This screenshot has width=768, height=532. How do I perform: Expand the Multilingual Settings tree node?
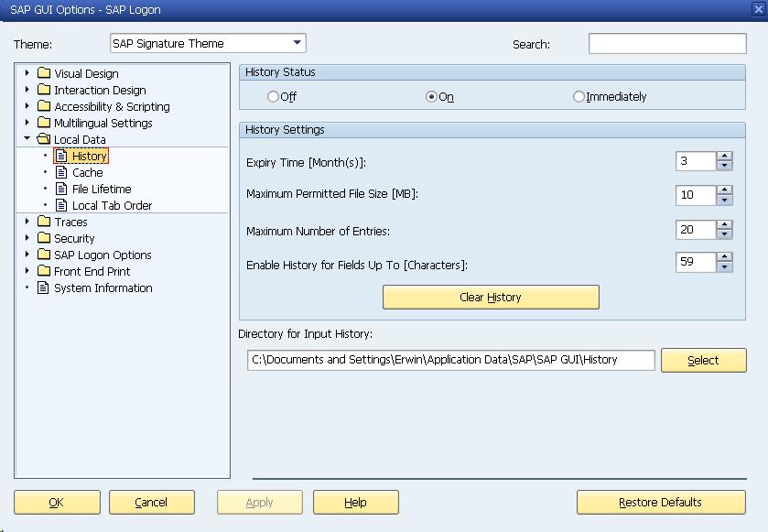27,123
